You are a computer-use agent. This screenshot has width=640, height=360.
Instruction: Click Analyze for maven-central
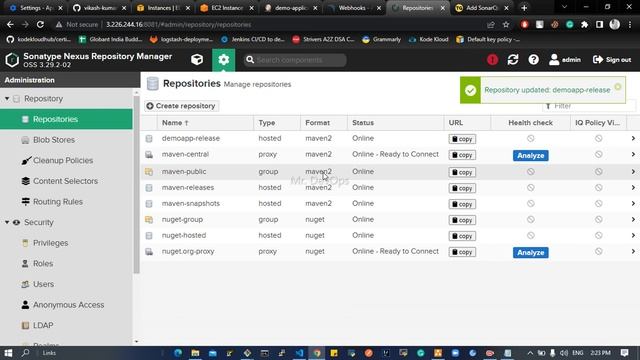click(531, 156)
